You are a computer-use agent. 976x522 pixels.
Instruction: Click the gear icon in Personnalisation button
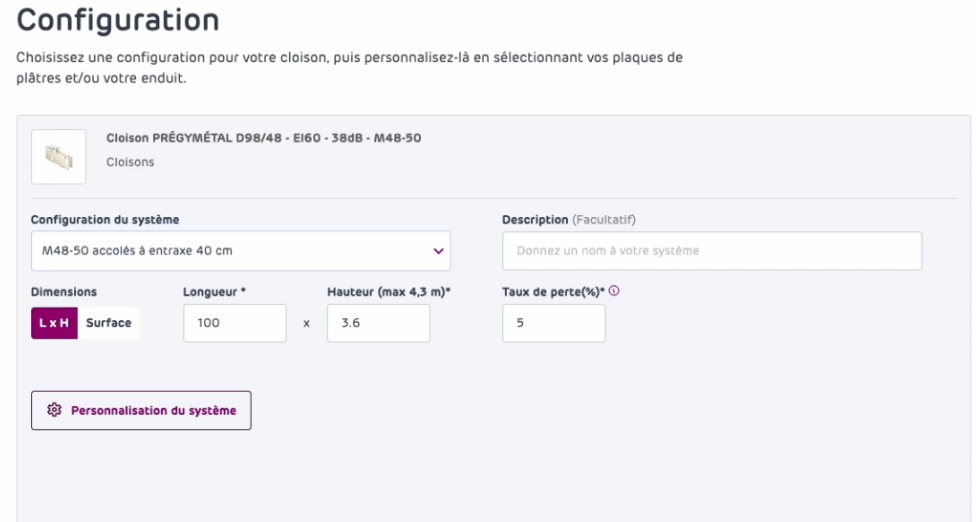(55, 410)
